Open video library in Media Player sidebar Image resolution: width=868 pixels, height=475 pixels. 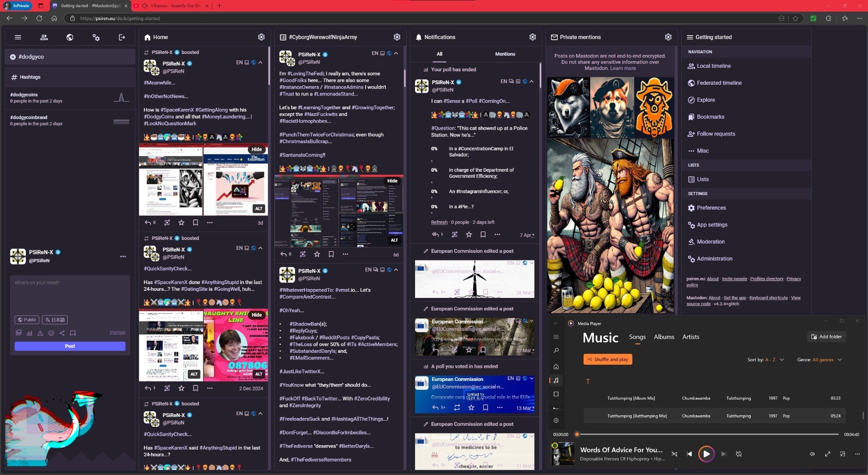point(556,394)
